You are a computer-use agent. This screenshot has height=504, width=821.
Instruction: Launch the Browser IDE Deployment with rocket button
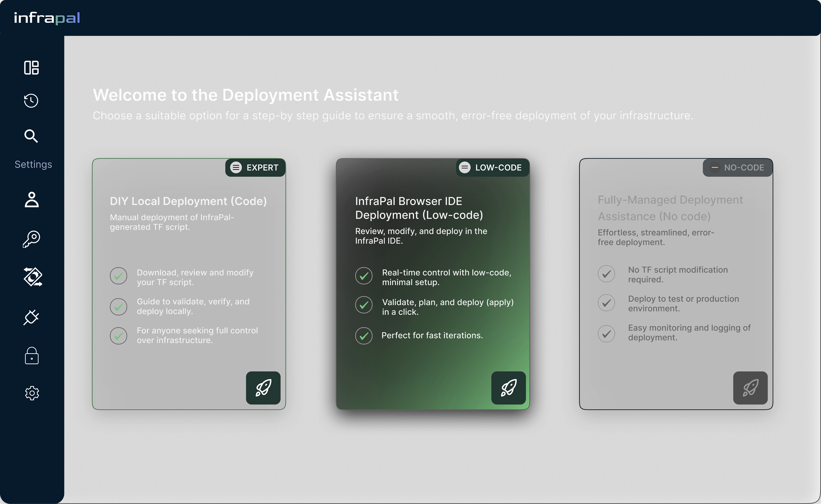(x=508, y=388)
